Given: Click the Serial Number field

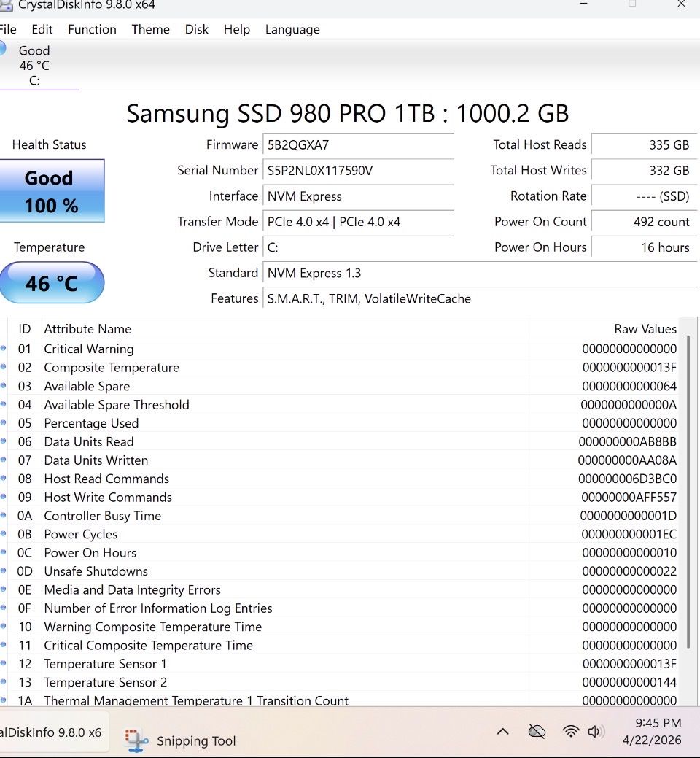Looking at the screenshot, I should click(357, 170).
